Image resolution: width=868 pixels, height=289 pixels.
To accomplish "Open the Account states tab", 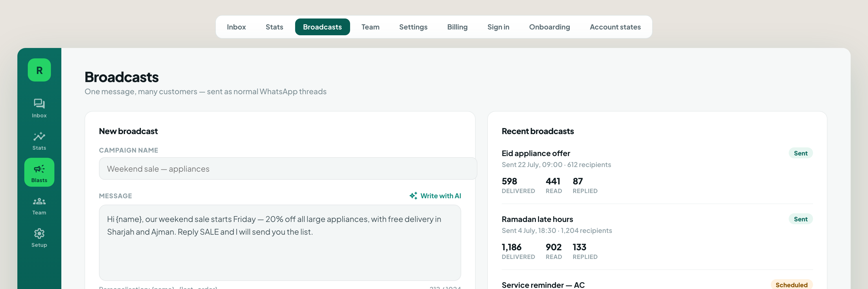I will point(615,27).
